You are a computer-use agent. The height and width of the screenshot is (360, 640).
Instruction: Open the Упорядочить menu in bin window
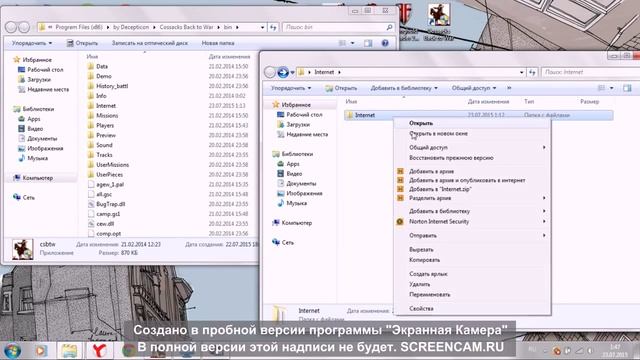point(32,43)
